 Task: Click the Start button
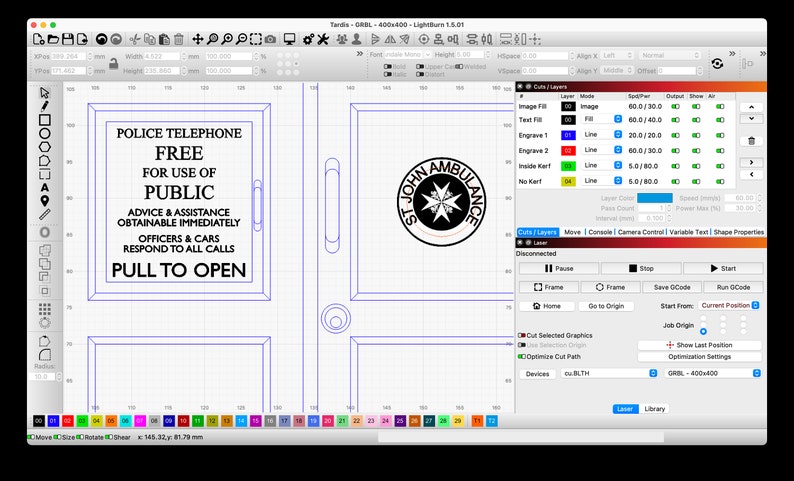723,268
